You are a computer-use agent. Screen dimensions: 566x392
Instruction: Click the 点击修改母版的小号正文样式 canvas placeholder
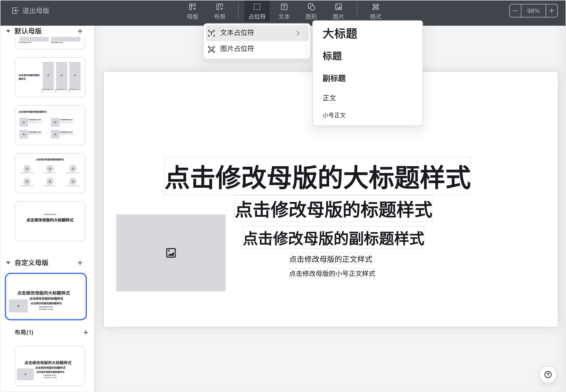pyautogui.click(x=332, y=273)
